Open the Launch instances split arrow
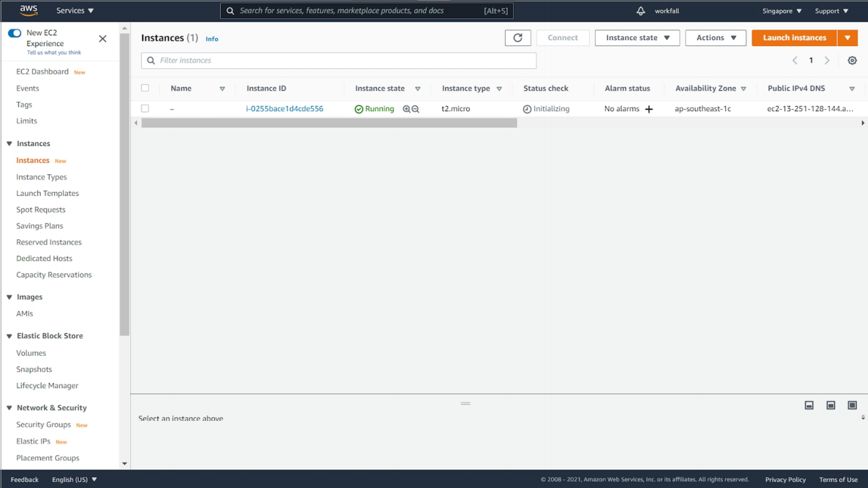 848,38
